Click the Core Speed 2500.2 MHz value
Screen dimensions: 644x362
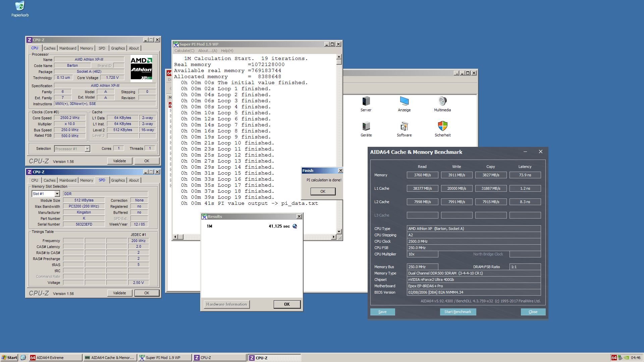click(x=70, y=118)
